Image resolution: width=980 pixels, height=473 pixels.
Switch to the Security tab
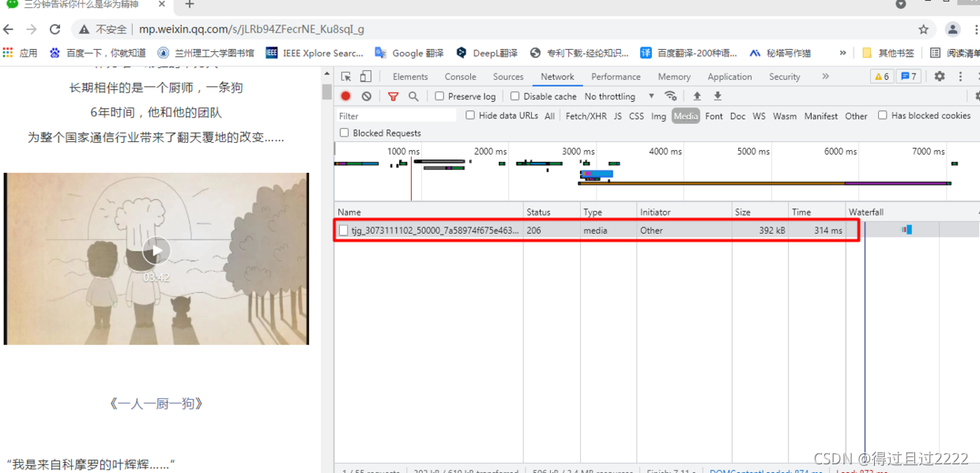785,77
